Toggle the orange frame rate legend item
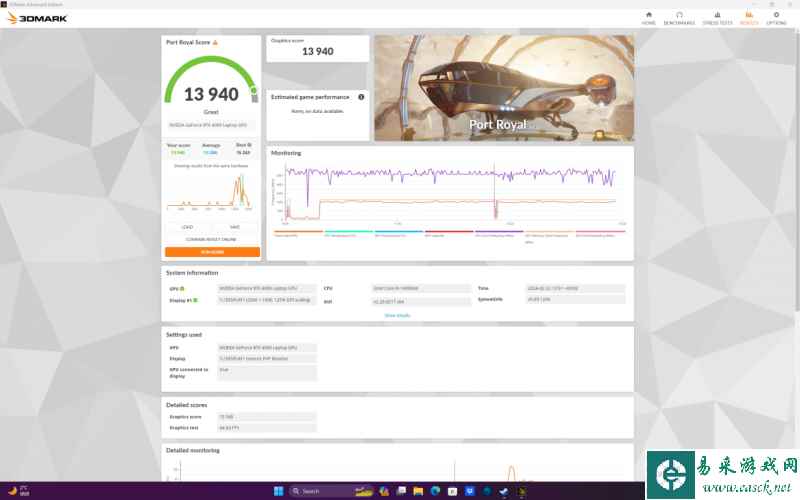This screenshot has width=800, height=500. click(298, 234)
